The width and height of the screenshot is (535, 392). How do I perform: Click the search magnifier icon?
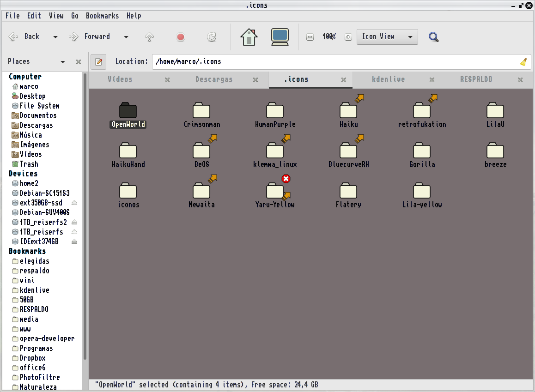coord(433,37)
